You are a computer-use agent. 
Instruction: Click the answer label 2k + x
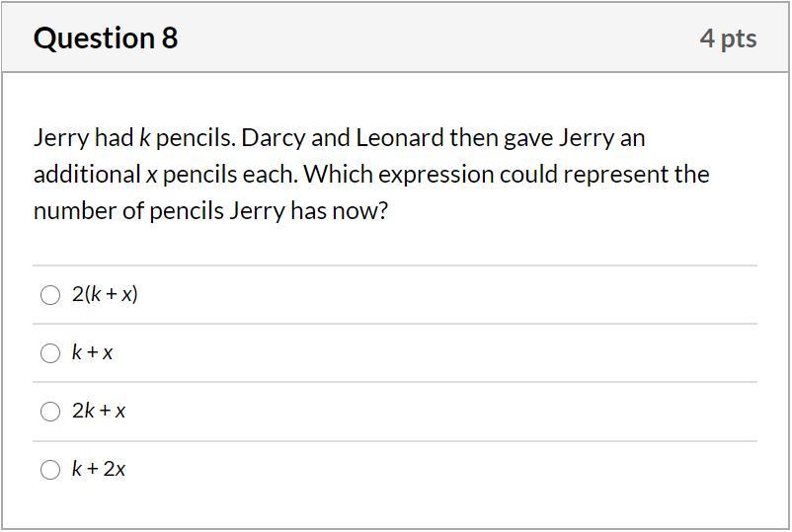[x=99, y=411]
